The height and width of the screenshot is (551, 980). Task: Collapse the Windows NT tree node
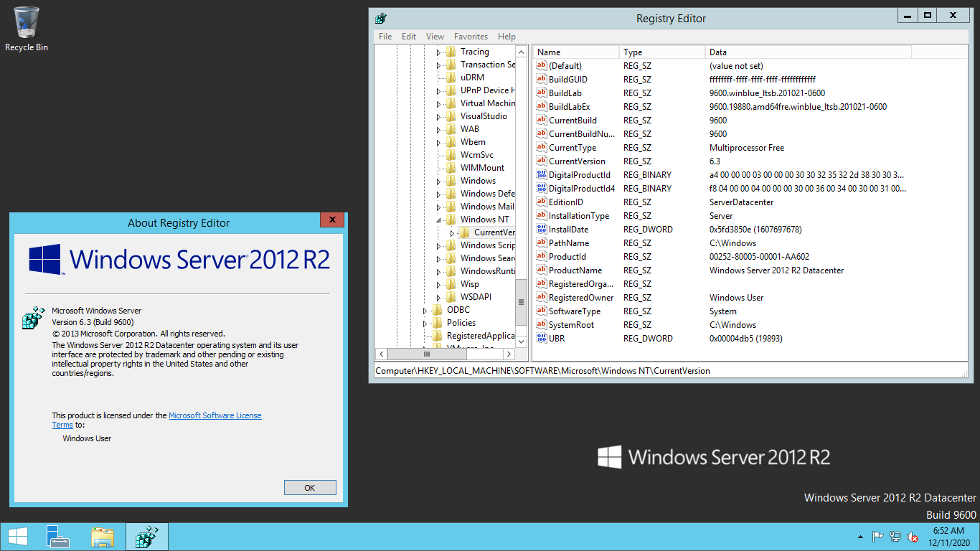[x=438, y=220]
